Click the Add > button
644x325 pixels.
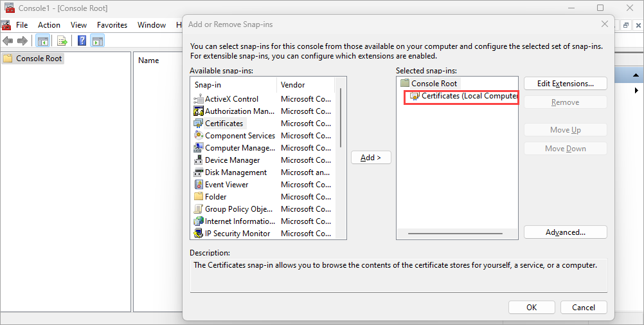(x=371, y=158)
